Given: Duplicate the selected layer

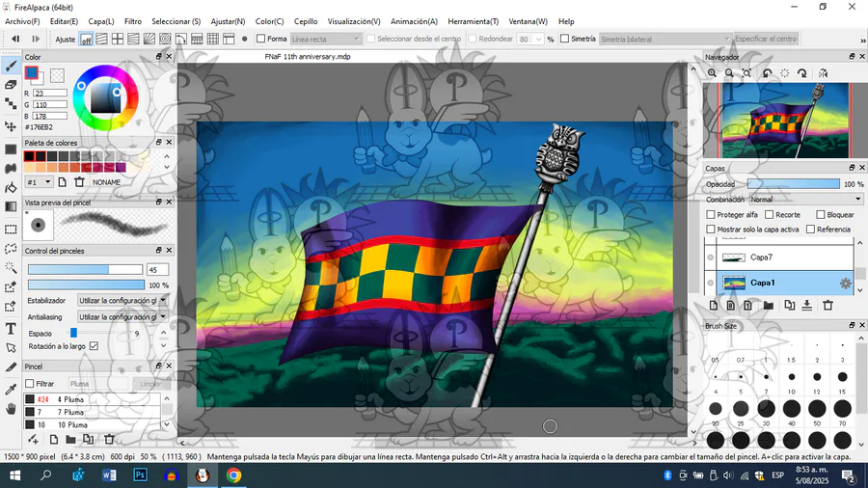Looking at the screenshot, I should click(789, 306).
